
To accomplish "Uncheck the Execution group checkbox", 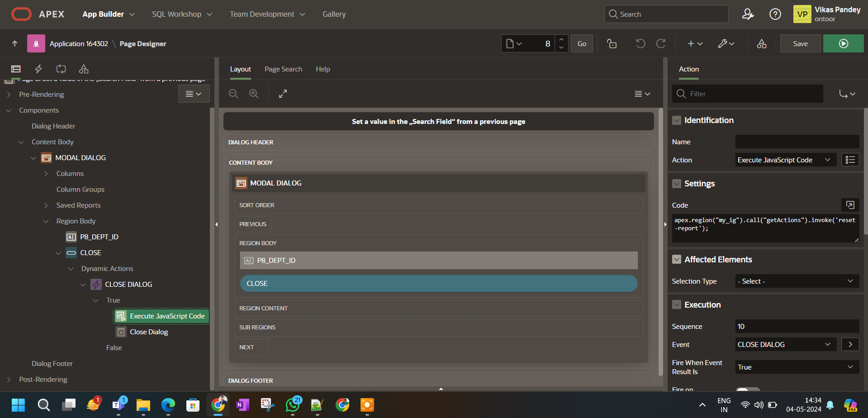I will pos(676,304).
